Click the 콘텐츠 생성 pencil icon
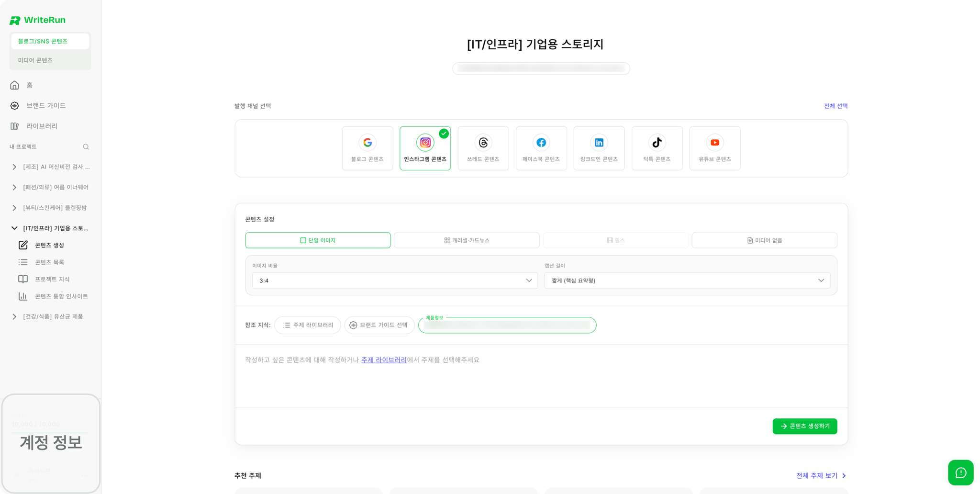 [x=23, y=245]
